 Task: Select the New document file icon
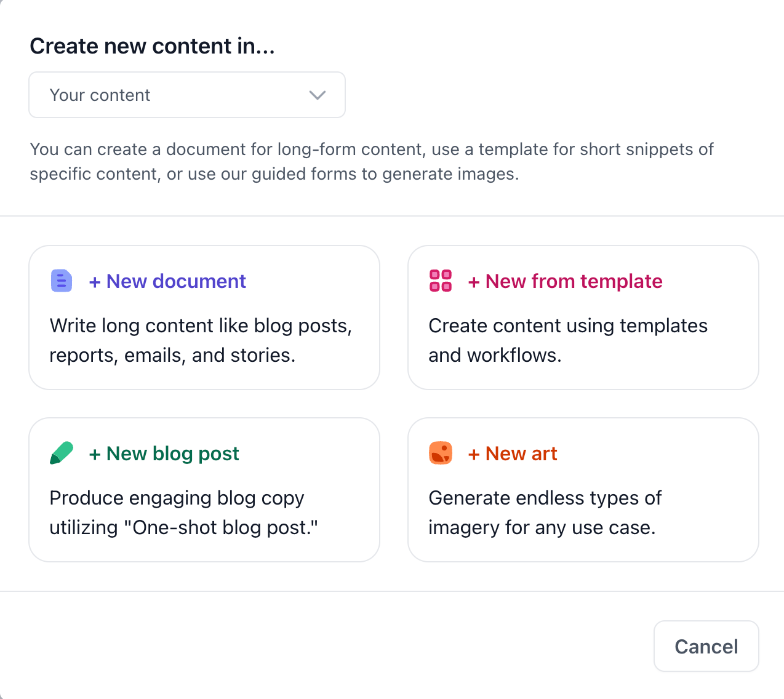[x=62, y=281]
